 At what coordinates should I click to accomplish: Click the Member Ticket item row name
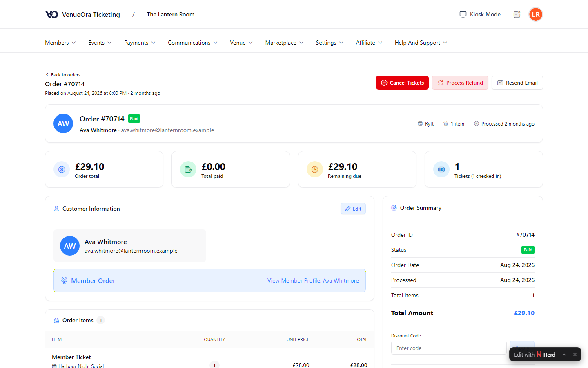tap(71, 357)
